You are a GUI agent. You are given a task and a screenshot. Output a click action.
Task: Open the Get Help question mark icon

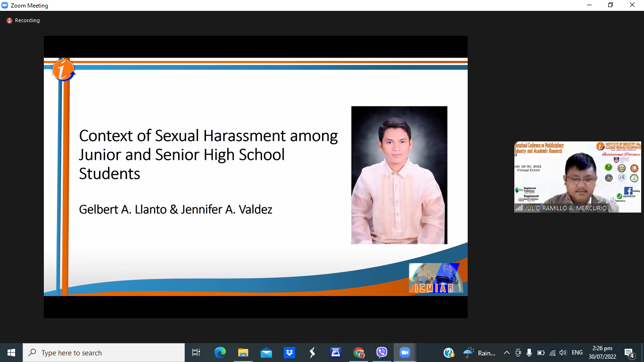[x=449, y=353]
